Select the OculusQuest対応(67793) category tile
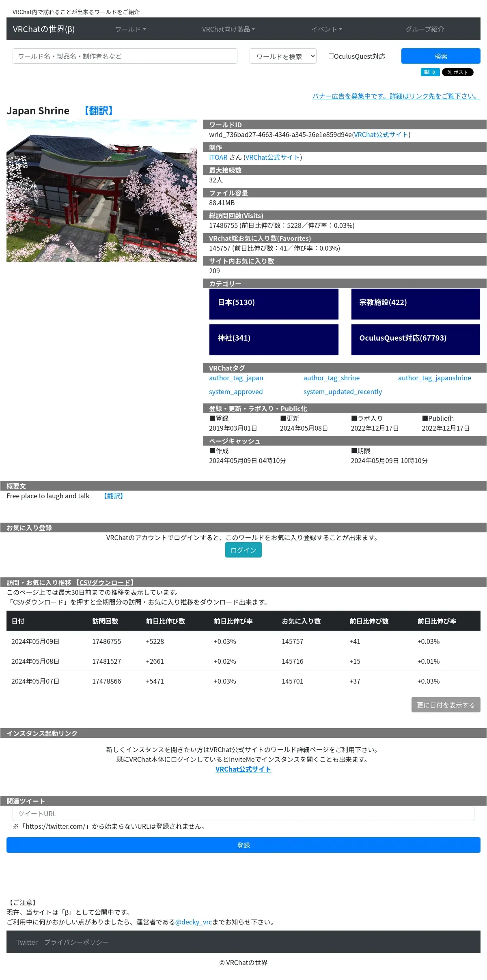 tap(416, 340)
